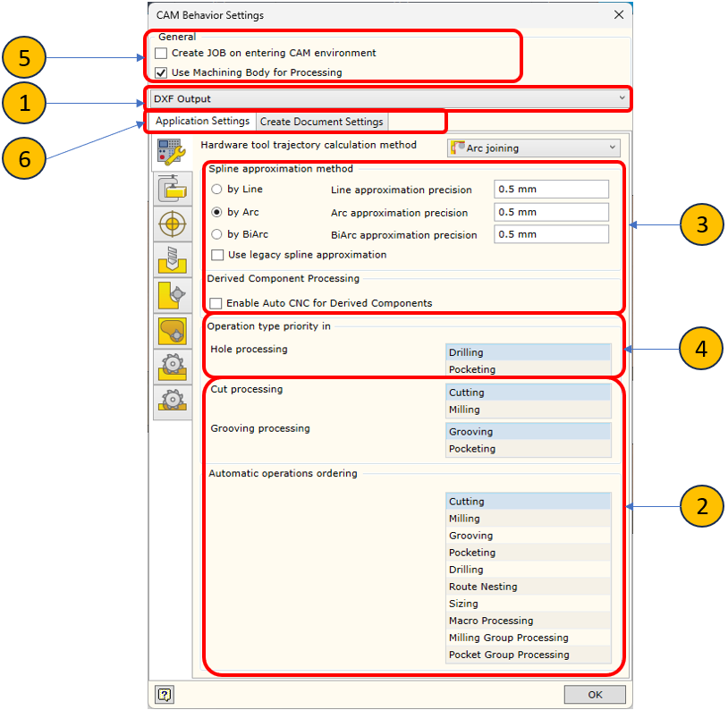This screenshot has height=710, width=728.
Task: Switch to the Application Settings tab
Action: point(202,122)
